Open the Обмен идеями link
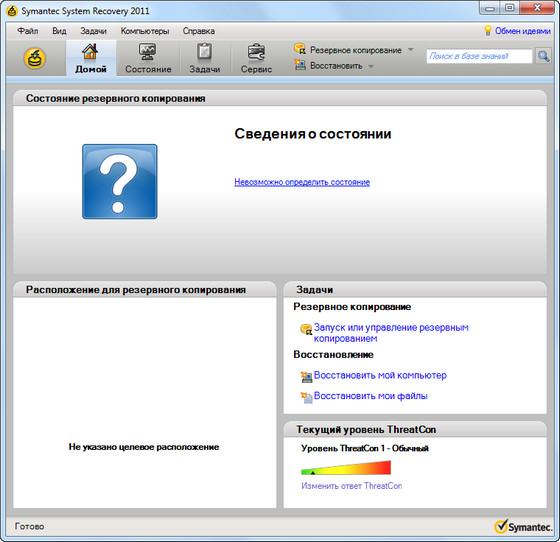 522,31
